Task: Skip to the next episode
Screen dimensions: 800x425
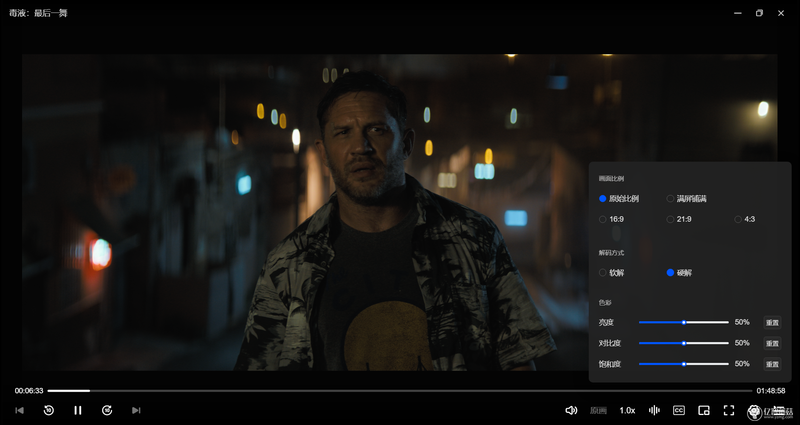Action: tap(136, 410)
